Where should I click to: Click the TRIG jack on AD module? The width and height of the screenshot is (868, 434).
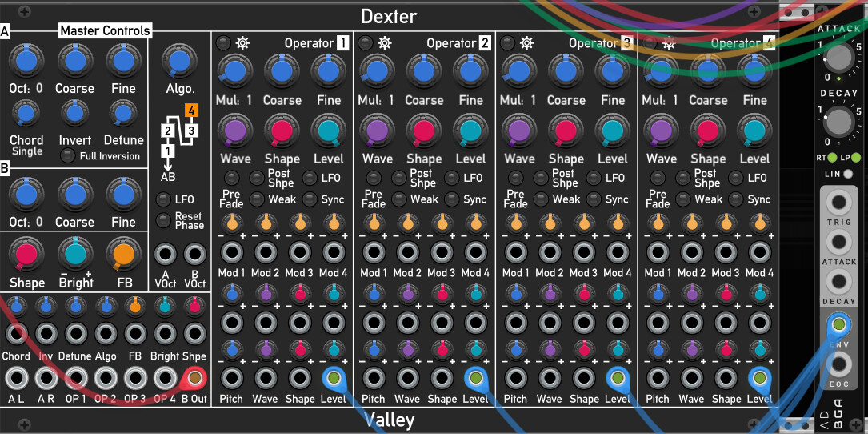pos(839,203)
